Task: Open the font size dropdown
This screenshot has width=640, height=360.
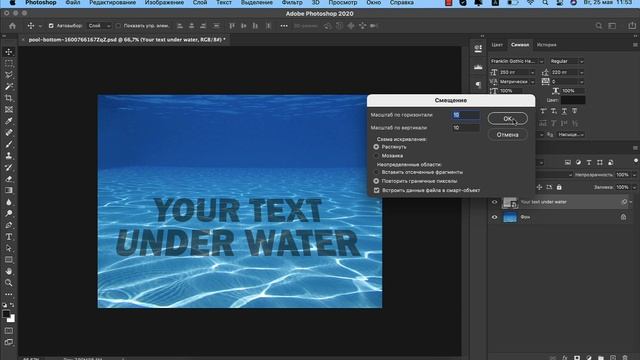Action: click(532, 72)
